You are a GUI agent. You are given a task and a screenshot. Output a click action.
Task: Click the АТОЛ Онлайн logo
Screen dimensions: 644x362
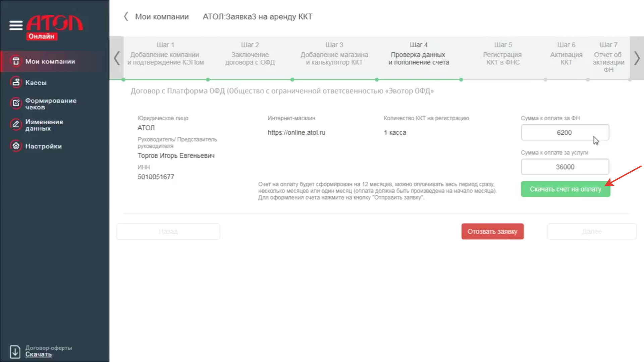click(55, 27)
